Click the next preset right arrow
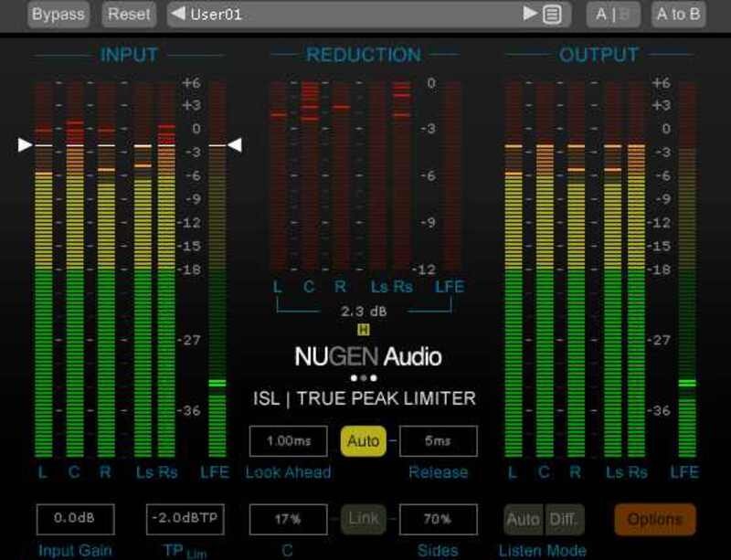This screenshot has width=731, height=560. pyautogui.click(x=530, y=14)
